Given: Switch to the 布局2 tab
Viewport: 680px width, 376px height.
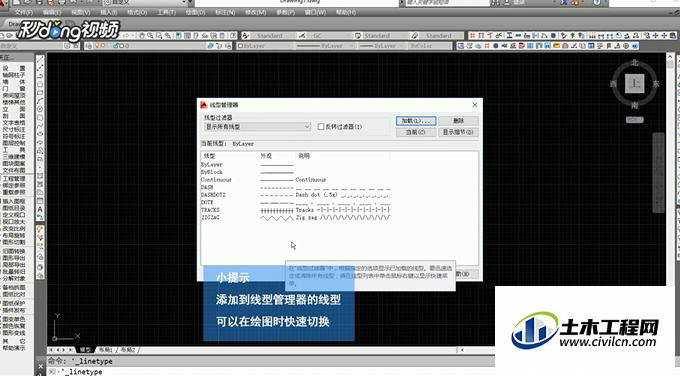Looking at the screenshot, I should 128,350.
